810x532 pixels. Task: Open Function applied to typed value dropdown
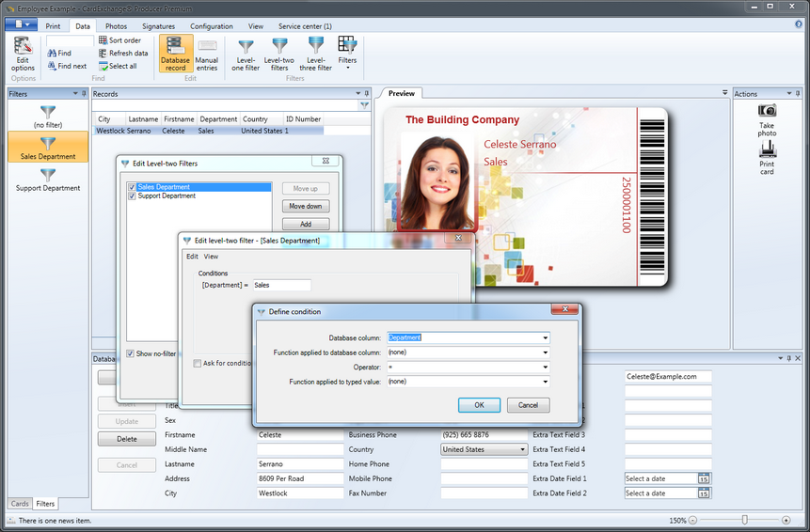545,382
